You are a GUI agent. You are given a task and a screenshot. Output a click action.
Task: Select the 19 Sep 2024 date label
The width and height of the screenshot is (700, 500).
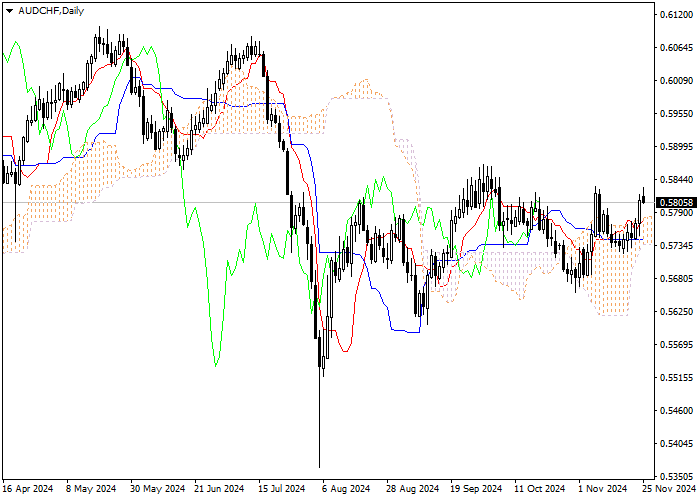476,489
